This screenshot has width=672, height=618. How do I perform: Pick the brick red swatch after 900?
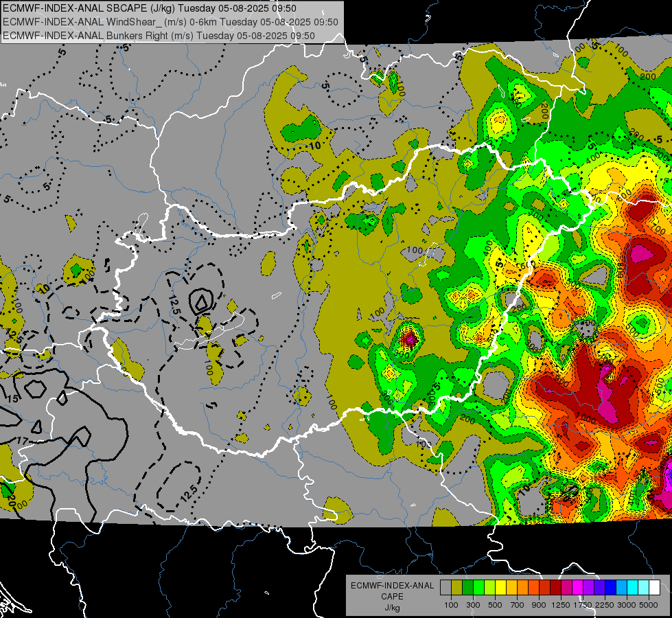pyautogui.click(x=545, y=587)
